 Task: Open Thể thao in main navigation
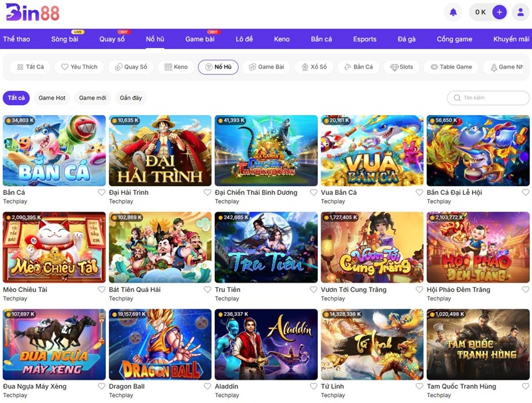pos(16,39)
